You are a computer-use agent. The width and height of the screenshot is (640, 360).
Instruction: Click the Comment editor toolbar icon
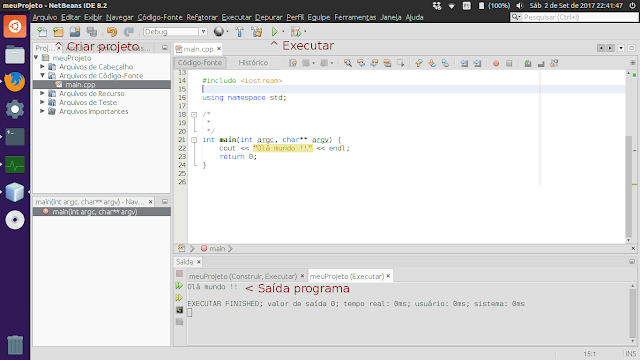(528, 63)
